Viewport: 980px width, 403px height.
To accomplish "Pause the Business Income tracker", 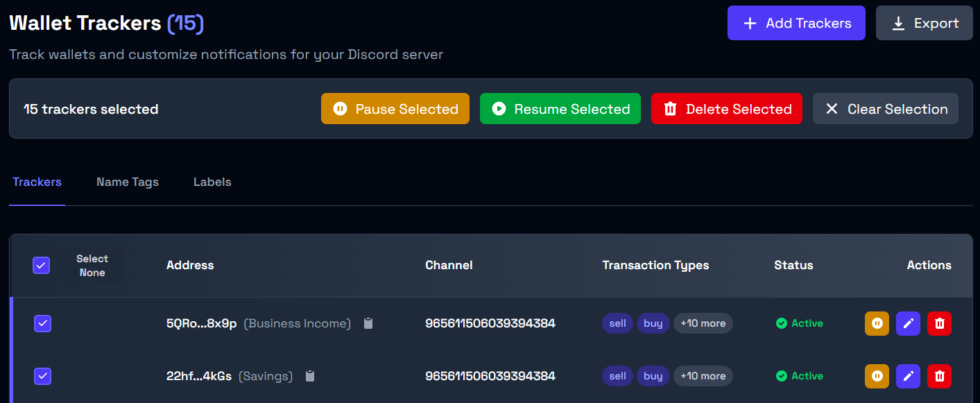I will [877, 323].
